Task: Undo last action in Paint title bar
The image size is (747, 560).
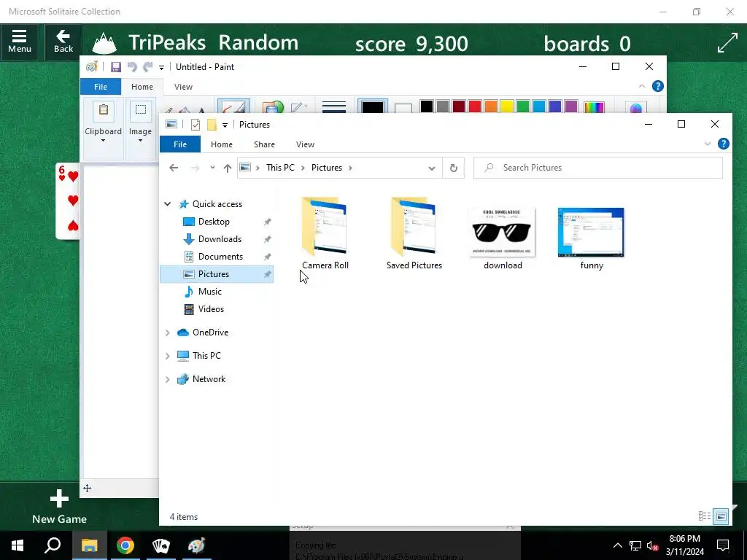Action: tap(132, 67)
